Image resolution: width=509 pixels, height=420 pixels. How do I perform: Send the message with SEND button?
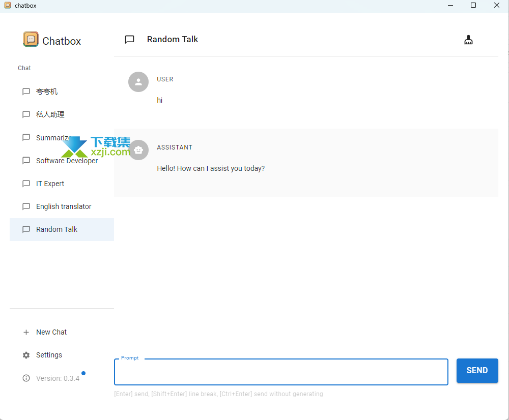click(x=477, y=370)
